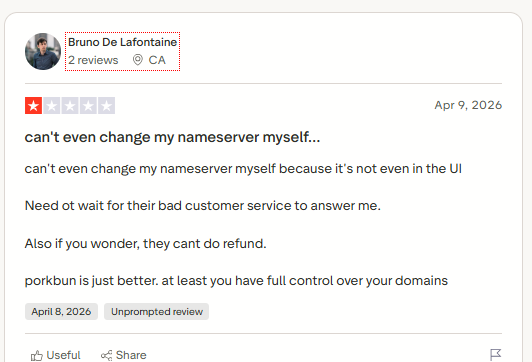532x362 pixels.
Task: Click the porkbun is just better paragraph
Action: [x=236, y=281]
